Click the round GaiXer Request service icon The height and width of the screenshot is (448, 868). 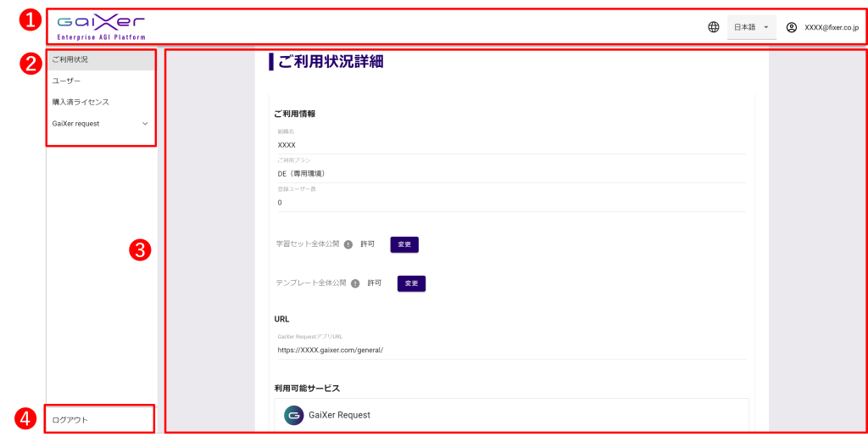(x=293, y=416)
